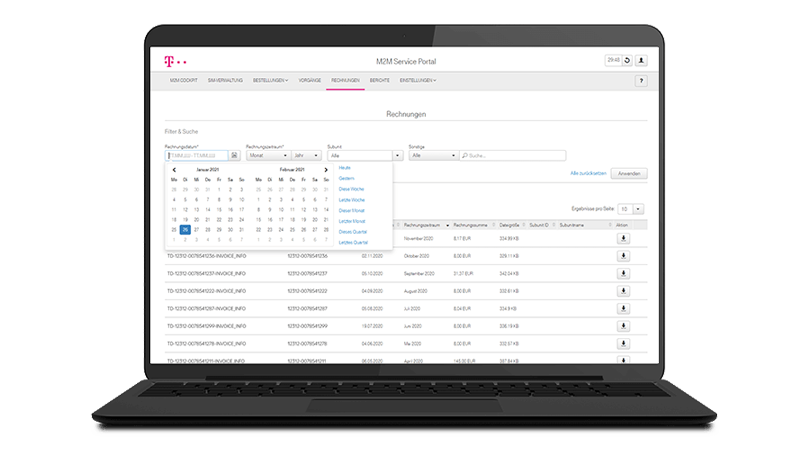
Task: Open the Monat dropdown
Action: [267, 156]
